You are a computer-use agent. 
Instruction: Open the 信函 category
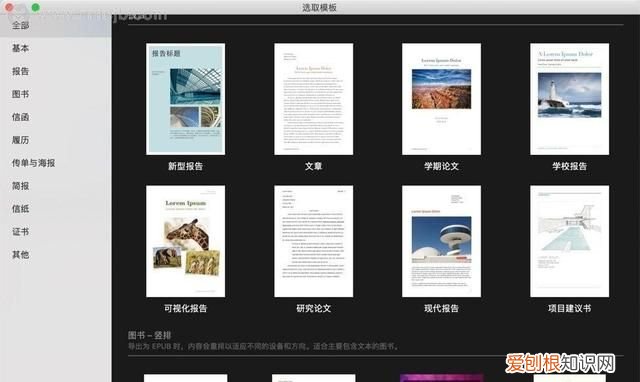tap(20, 117)
